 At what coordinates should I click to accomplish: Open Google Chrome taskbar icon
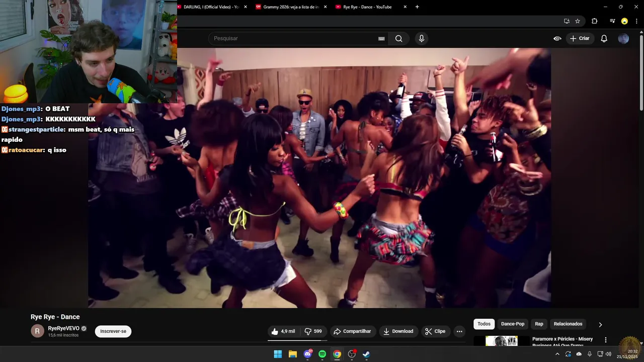(337, 354)
